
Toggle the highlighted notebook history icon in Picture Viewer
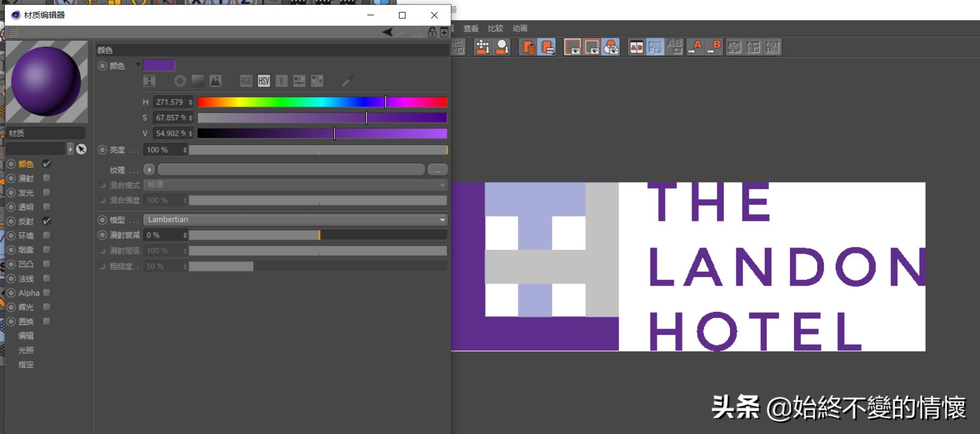pos(547,47)
